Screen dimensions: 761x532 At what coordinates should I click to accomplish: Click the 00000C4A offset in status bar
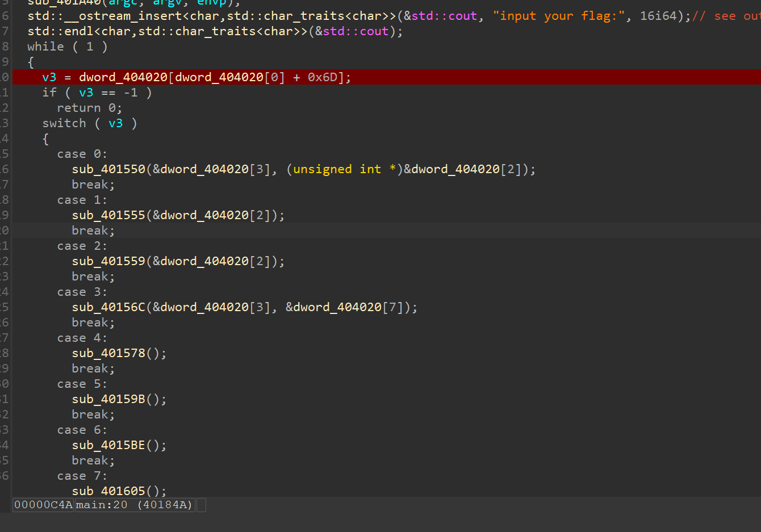43,505
